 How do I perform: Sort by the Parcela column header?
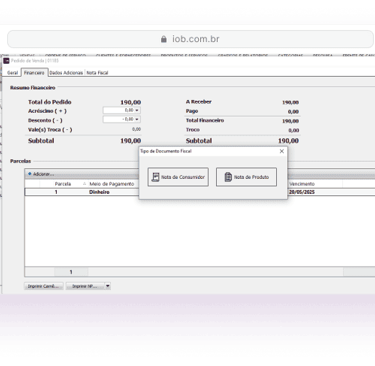[63, 184]
